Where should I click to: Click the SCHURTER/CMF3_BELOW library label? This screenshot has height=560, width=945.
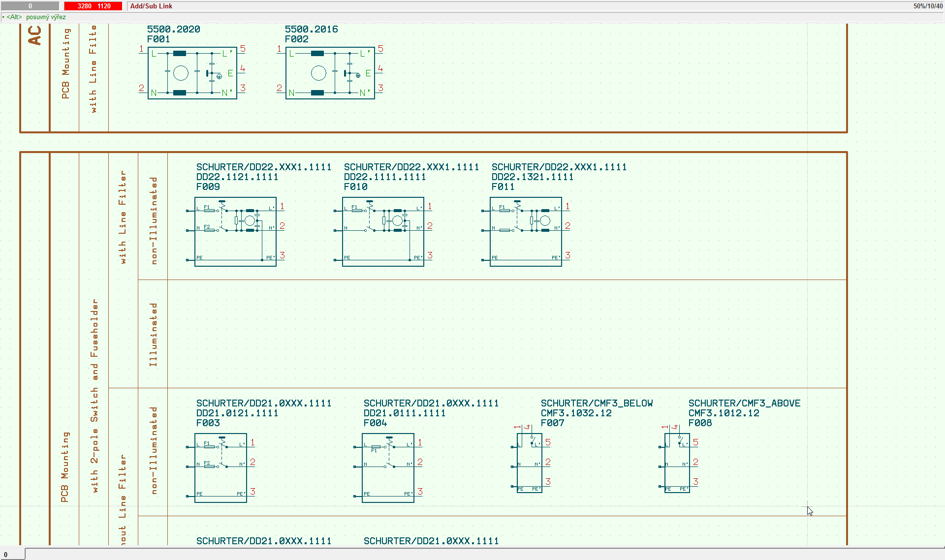pos(597,403)
